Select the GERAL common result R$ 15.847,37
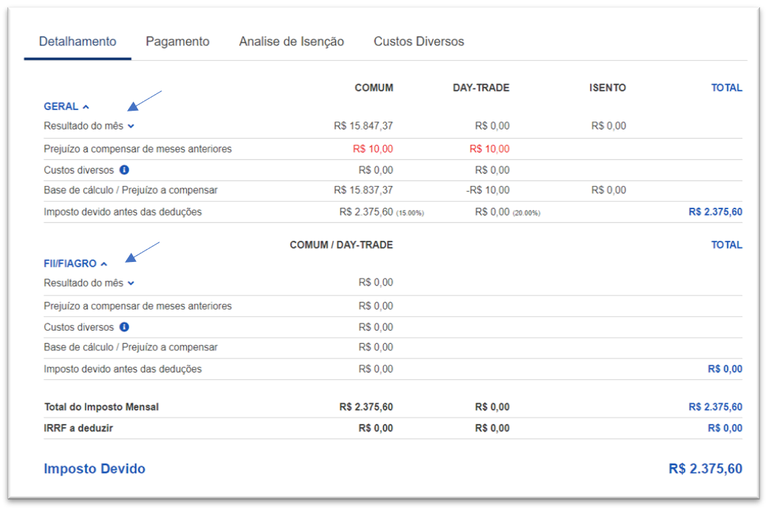Image resolution: width=768 pixels, height=508 pixels. point(363,126)
